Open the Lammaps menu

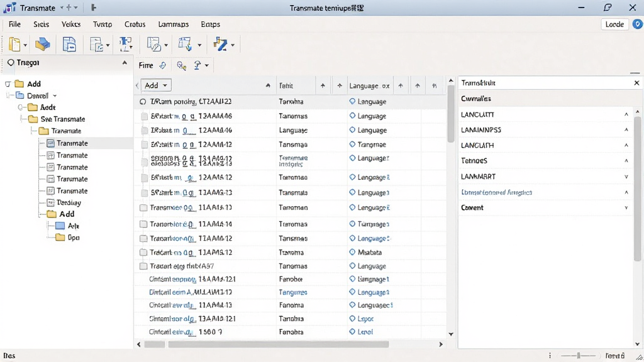click(x=174, y=25)
